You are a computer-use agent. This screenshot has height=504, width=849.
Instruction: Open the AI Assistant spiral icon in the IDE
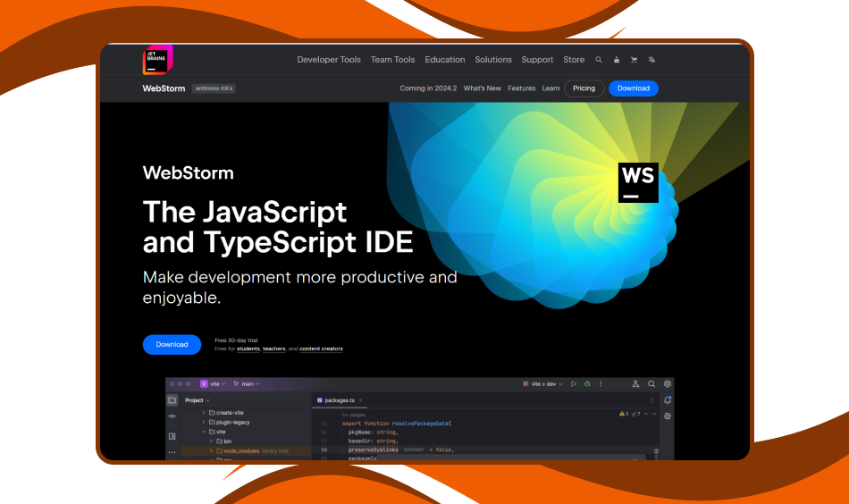click(668, 416)
